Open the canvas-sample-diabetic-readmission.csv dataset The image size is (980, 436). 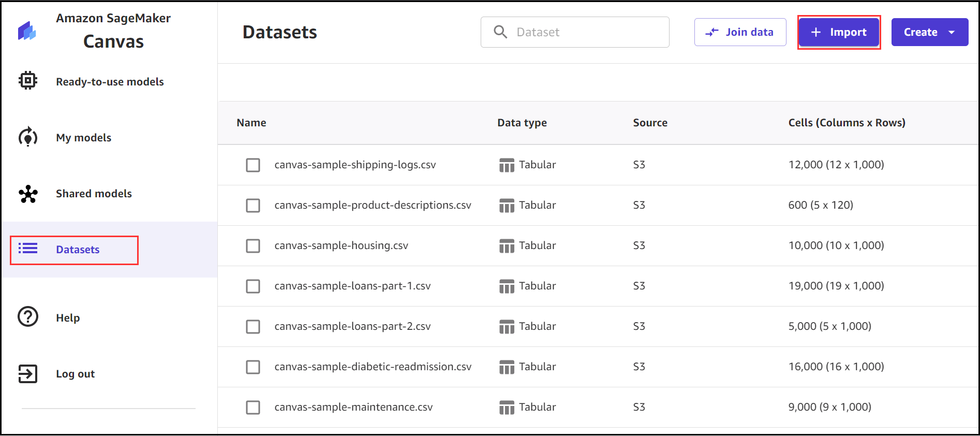coord(373,367)
